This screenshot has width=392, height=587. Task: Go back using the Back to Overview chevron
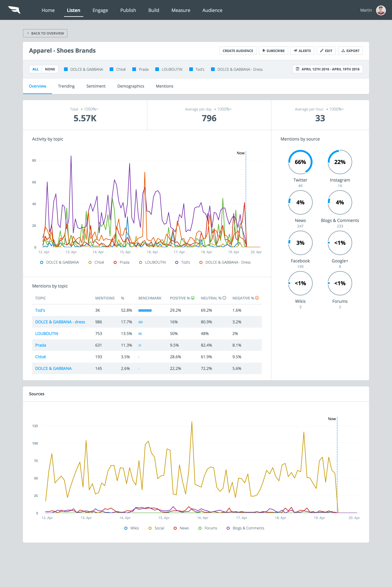(x=28, y=33)
